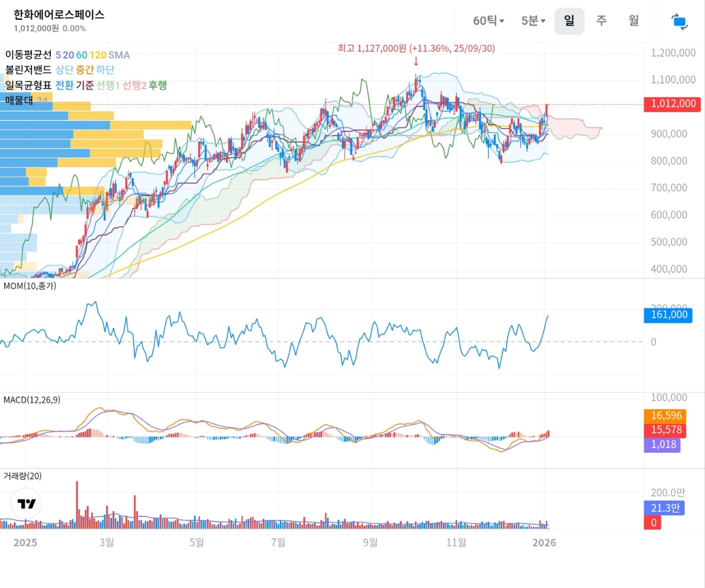Click the orange 16,596 MACD value tag
705x588 pixels.
pyautogui.click(x=666, y=415)
